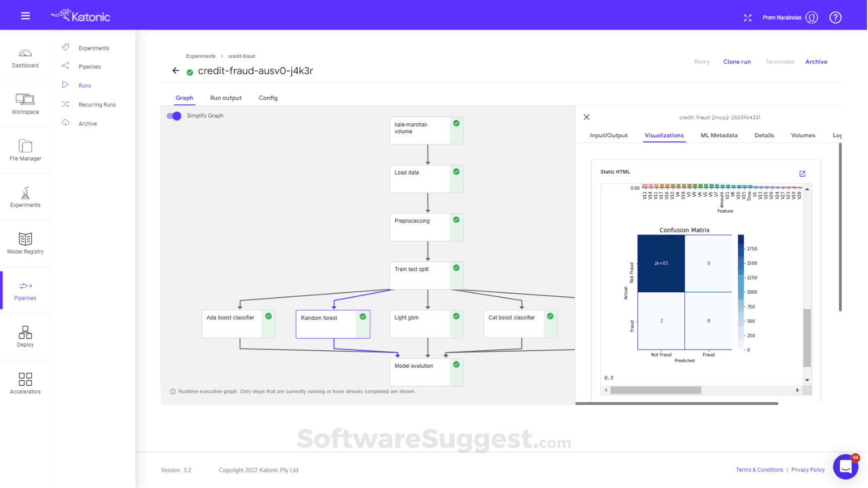Switch to the Run output tab

click(x=225, y=98)
